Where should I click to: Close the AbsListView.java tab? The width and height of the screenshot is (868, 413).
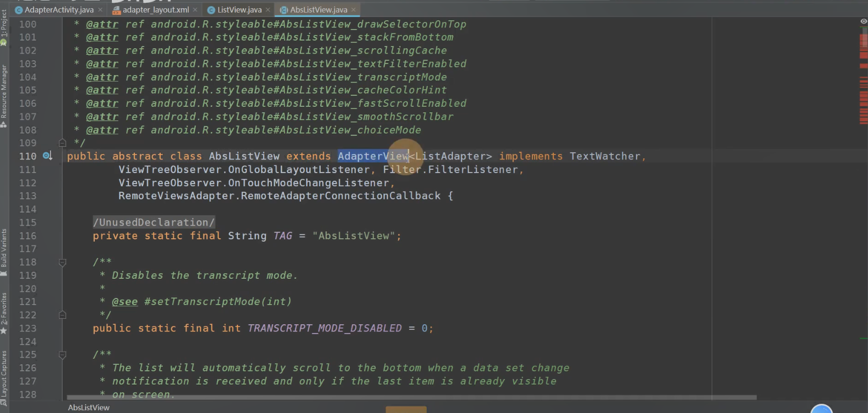coord(354,10)
